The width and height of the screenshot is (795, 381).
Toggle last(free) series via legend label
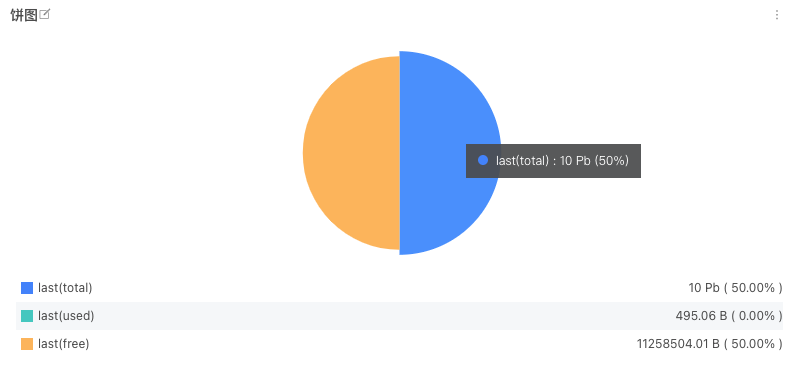64,344
